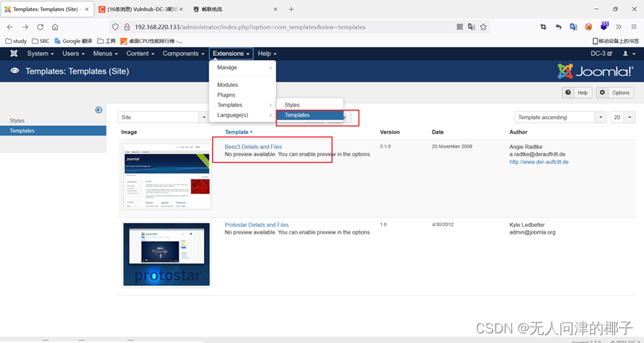Image resolution: width=644 pixels, height=343 pixels.
Task: Click author email a.radtke@derauftritt.de
Action: coord(538,154)
